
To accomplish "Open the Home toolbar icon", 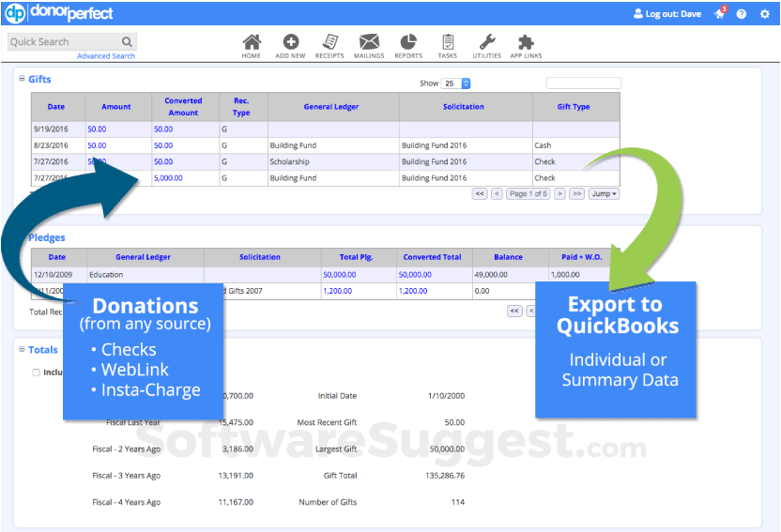I will [252, 42].
